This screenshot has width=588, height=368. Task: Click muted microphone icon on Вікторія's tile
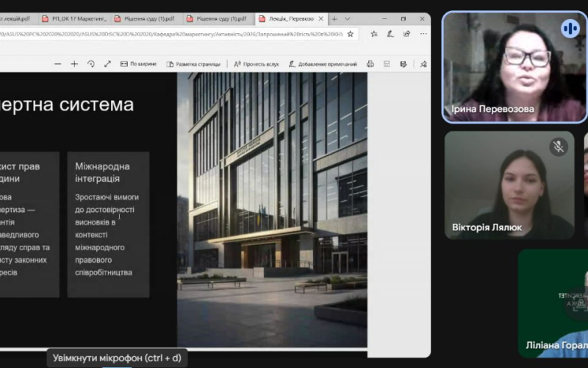[x=558, y=146]
